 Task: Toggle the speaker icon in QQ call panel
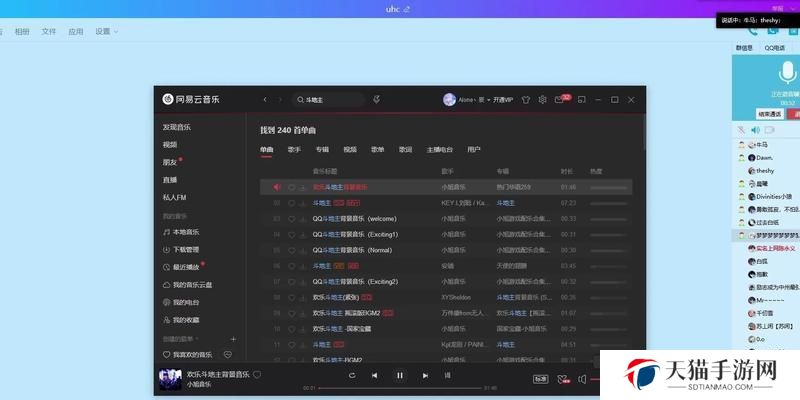755,130
